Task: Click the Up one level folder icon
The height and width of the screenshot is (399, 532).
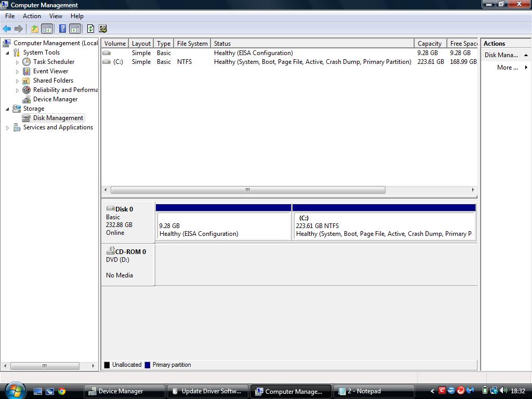Action: point(35,29)
